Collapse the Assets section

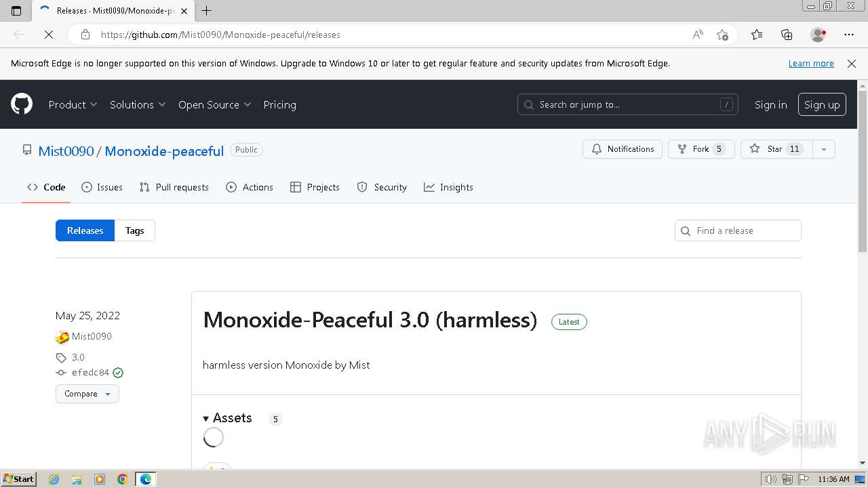click(227, 418)
